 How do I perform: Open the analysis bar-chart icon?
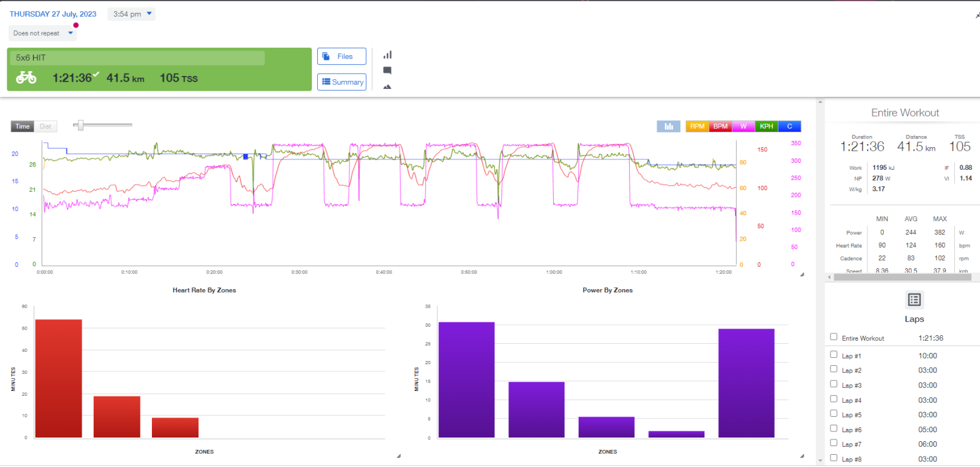387,55
